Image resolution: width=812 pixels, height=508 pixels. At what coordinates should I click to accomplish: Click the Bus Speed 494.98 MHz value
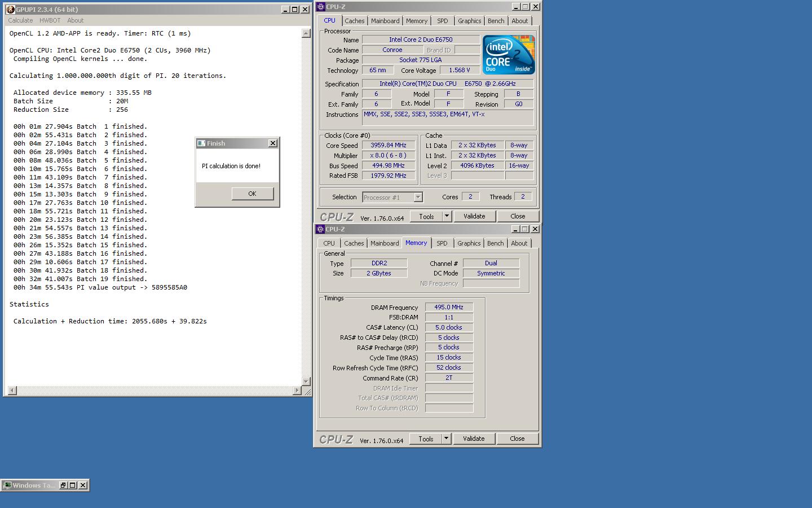389,165
